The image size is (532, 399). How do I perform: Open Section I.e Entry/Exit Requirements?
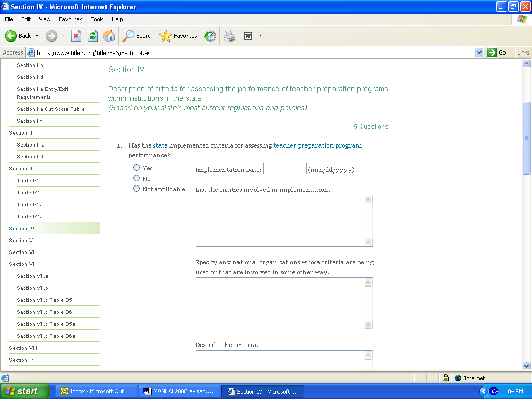click(43, 93)
